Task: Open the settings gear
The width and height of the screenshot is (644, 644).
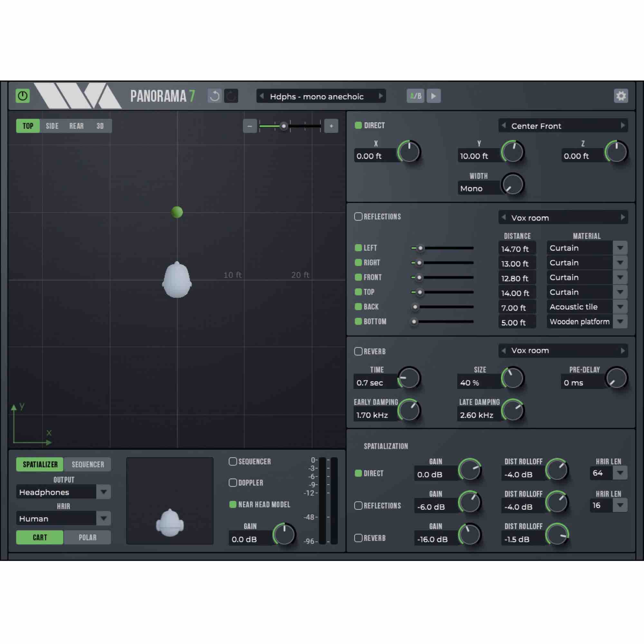Action: (x=621, y=96)
